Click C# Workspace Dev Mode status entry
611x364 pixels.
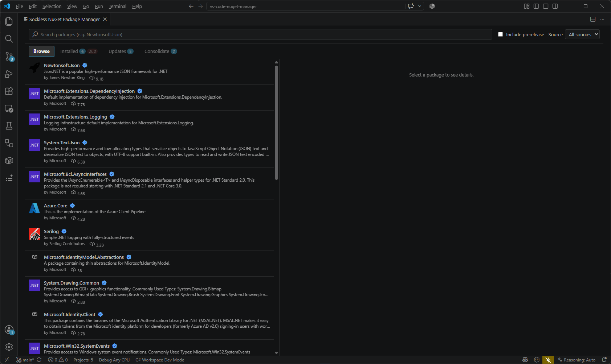click(160, 360)
